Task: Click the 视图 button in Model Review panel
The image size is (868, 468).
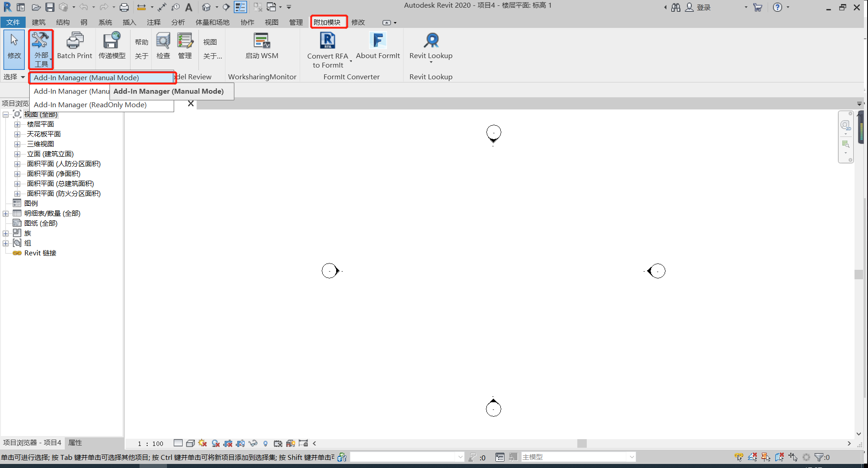Action: (210, 42)
